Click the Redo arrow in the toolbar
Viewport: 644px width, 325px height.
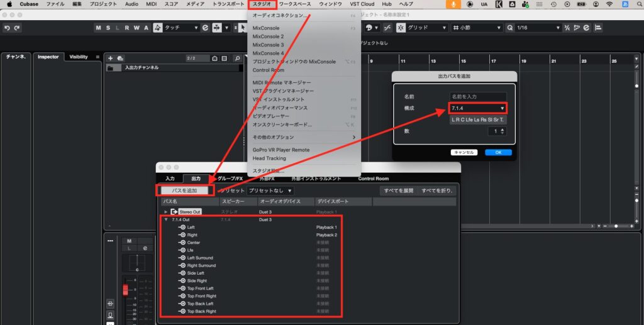16,28
